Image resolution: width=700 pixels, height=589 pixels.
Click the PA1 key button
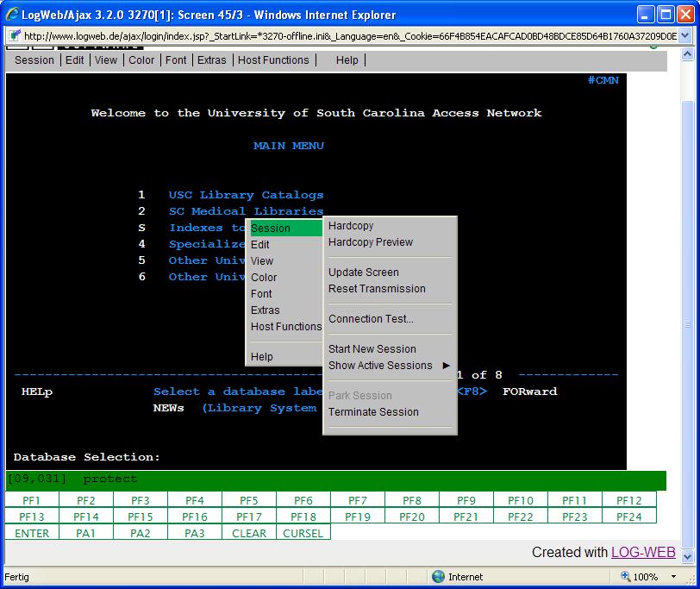click(85, 533)
